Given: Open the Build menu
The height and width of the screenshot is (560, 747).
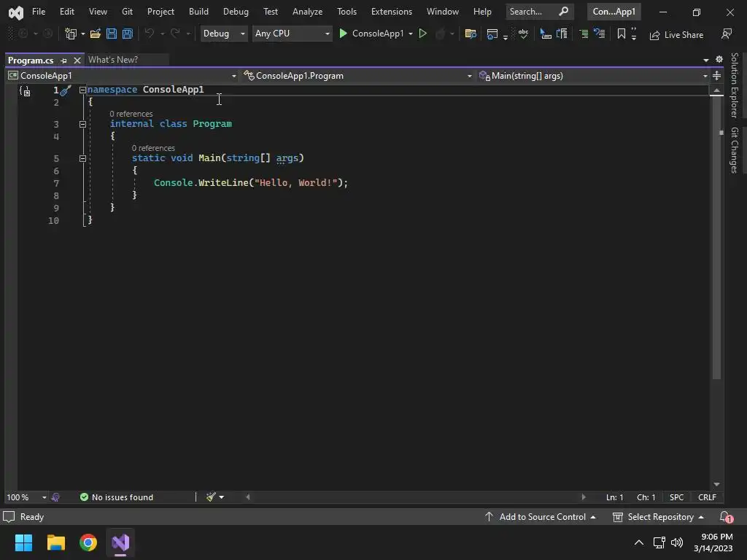Looking at the screenshot, I should pyautogui.click(x=198, y=12).
